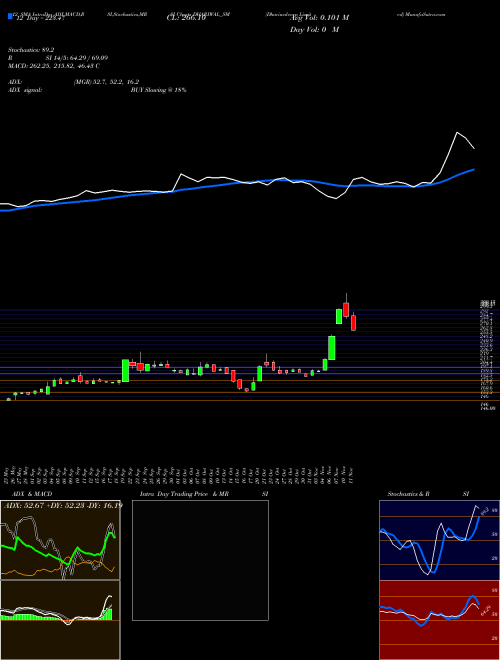Click the peak of the white price line

[x=457, y=133]
